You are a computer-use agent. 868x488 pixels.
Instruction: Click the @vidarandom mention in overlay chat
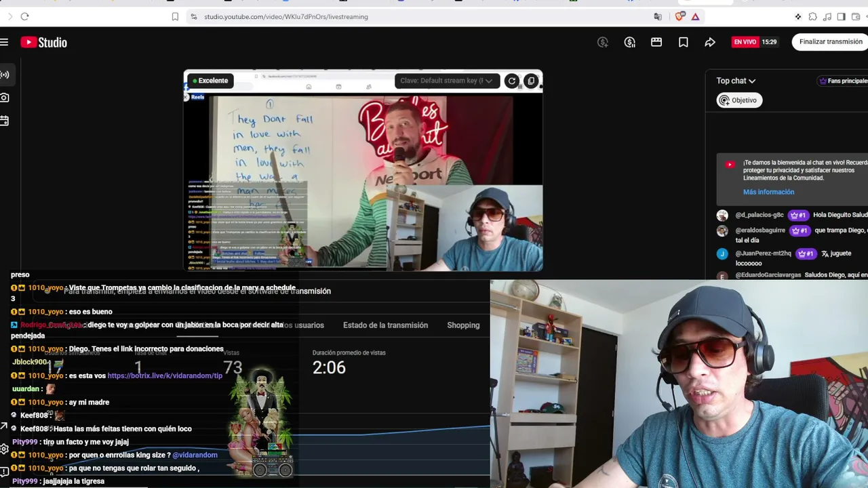195,455
